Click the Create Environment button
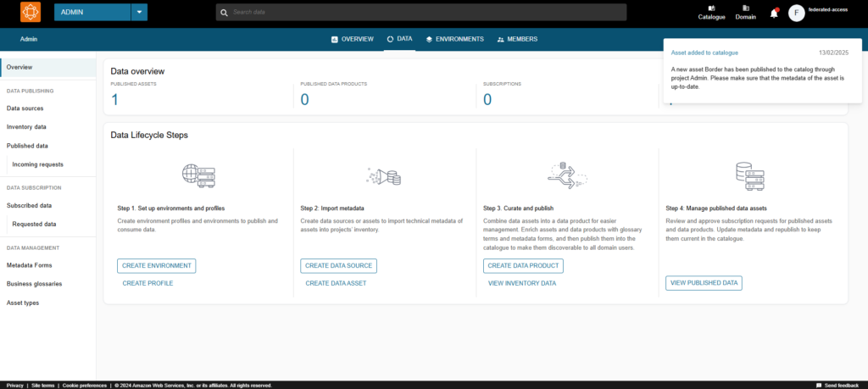The width and height of the screenshot is (868, 389). (x=157, y=265)
